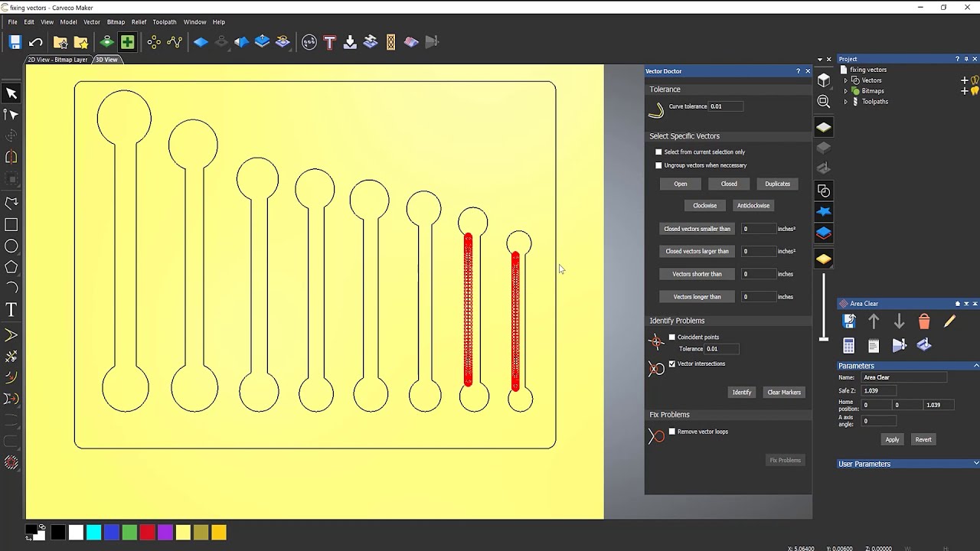
Task: Click the 3D cube view icon
Action: 824,80
